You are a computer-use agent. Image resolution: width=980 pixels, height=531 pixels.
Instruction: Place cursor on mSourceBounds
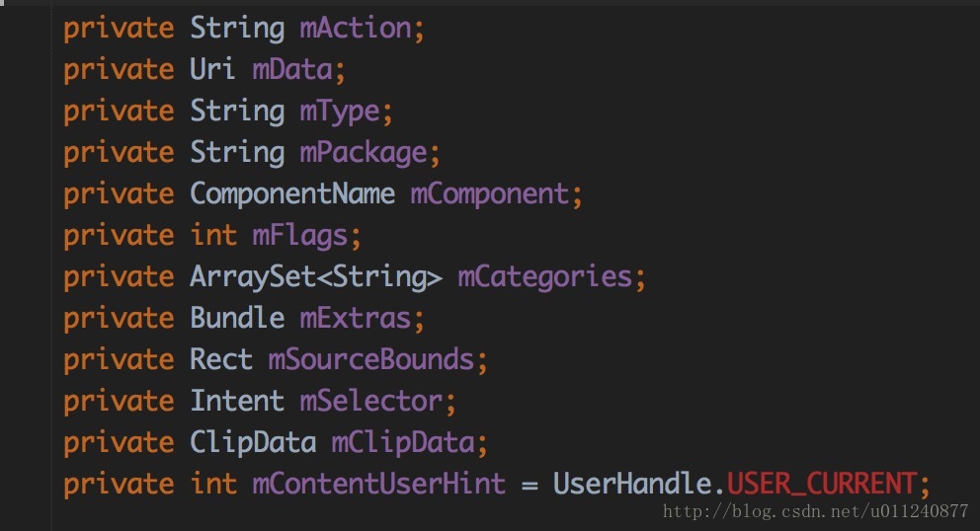point(371,360)
